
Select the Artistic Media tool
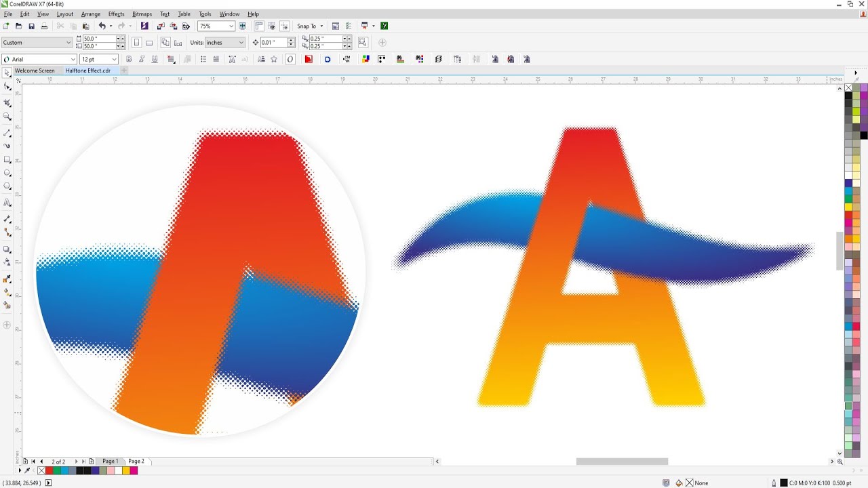click(7, 146)
